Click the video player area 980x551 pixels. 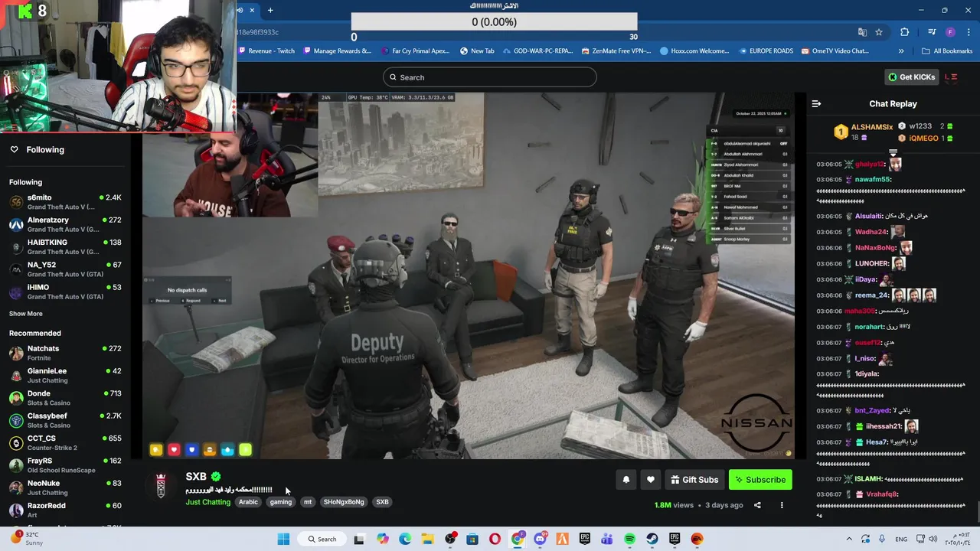click(469, 275)
